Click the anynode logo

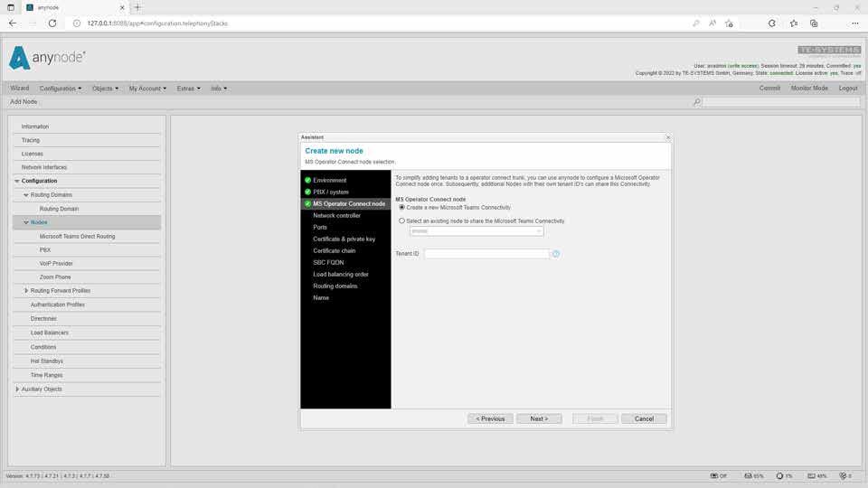point(47,58)
